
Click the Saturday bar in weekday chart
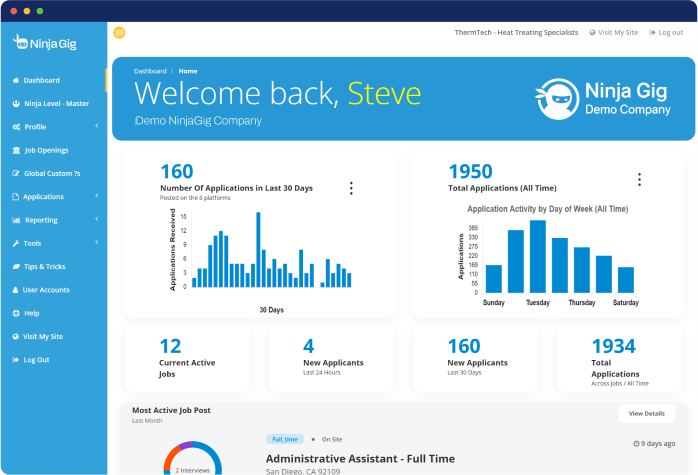(626, 280)
